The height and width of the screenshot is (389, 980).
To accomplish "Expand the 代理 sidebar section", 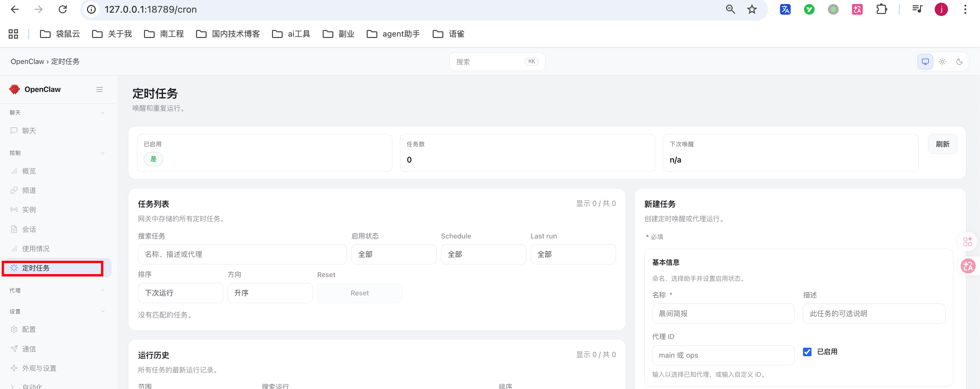I will click(x=103, y=290).
